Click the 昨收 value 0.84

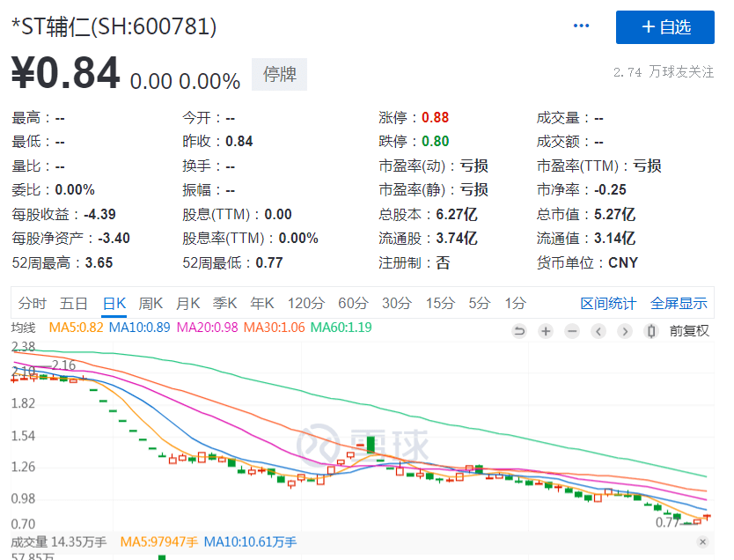pyautogui.click(x=239, y=142)
